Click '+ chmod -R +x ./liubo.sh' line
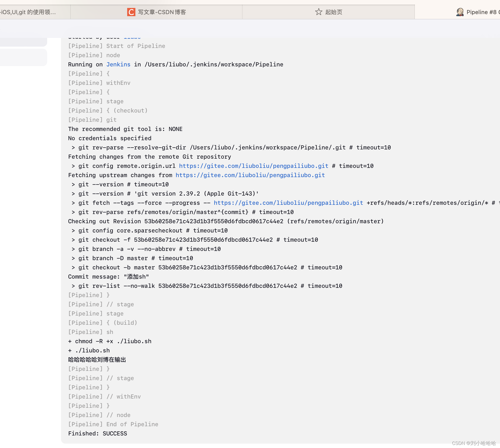This screenshot has height=448, width=500. [110, 341]
